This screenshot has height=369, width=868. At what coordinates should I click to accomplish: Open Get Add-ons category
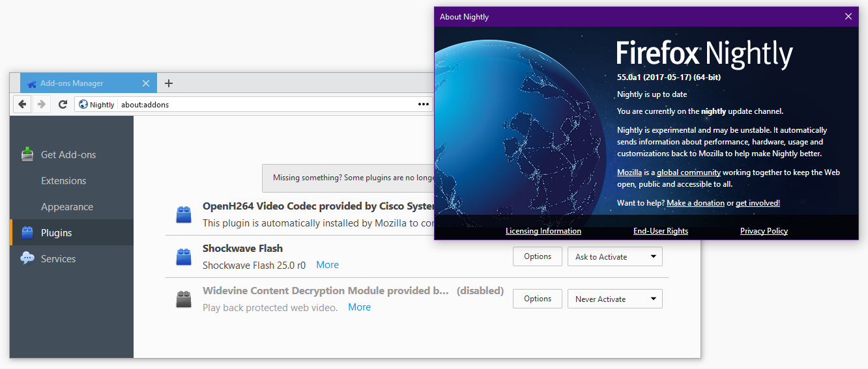click(72, 154)
